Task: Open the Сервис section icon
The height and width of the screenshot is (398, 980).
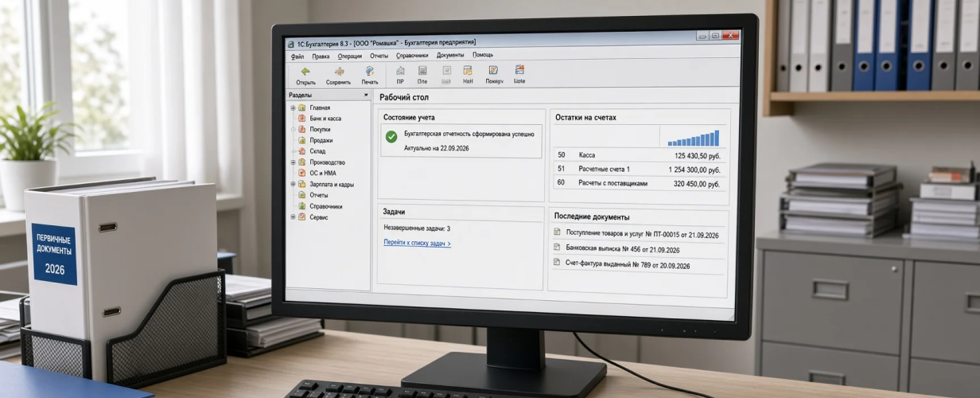Action: [302, 217]
